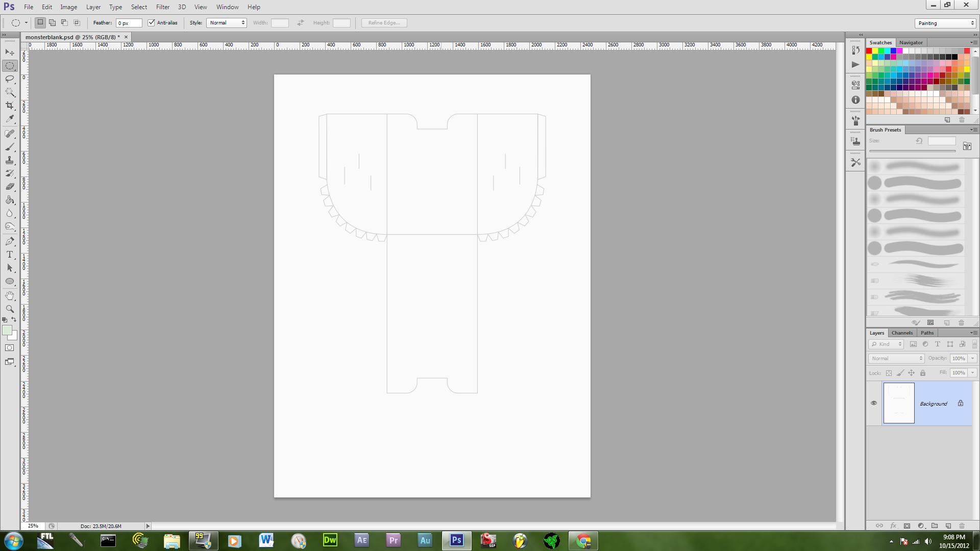Add a layer mask button
The height and width of the screenshot is (551, 980).
(907, 526)
